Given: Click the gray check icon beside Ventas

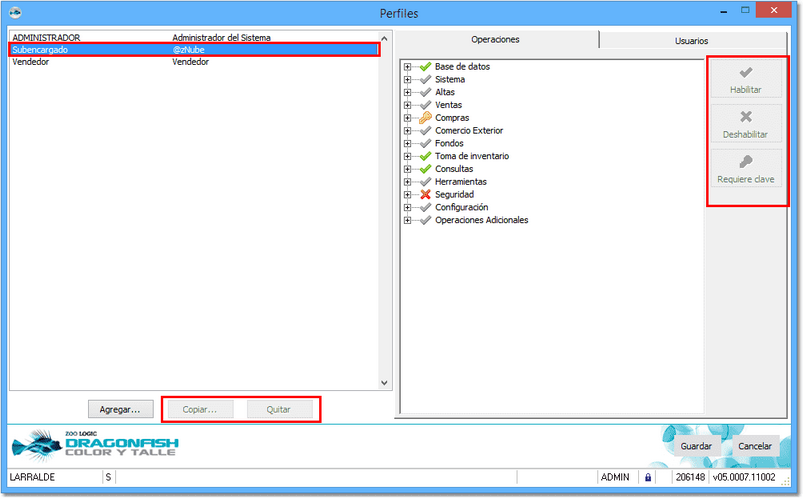Looking at the screenshot, I should pos(425,105).
